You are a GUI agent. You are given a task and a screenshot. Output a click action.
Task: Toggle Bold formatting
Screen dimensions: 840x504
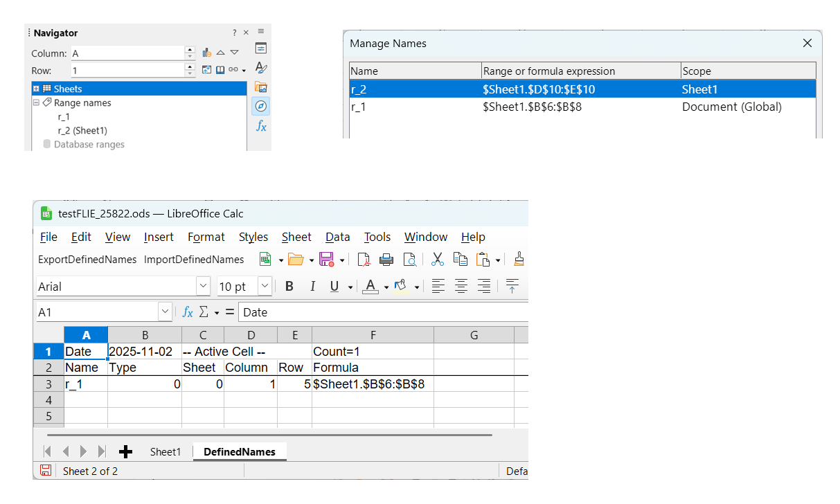point(289,287)
